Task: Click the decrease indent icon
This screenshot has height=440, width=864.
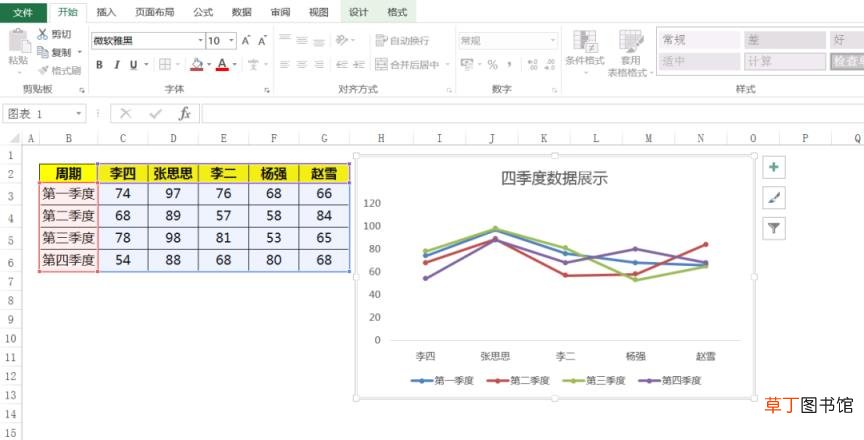Action: 342,64
